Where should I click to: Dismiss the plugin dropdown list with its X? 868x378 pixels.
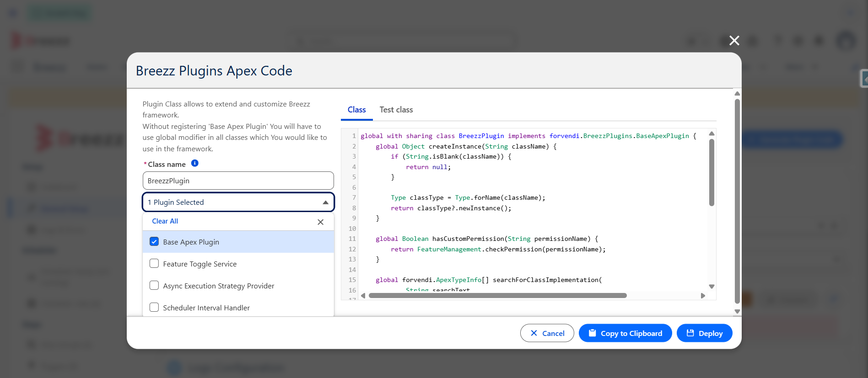(320, 222)
